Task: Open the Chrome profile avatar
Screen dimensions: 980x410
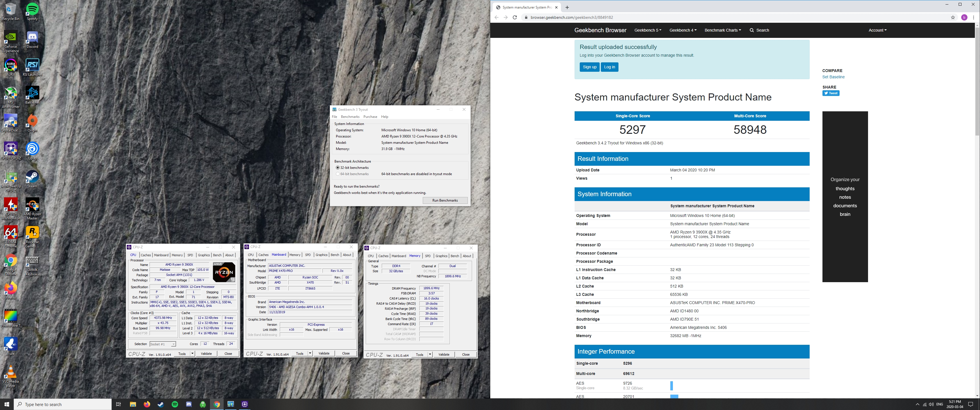Action: point(964,17)
